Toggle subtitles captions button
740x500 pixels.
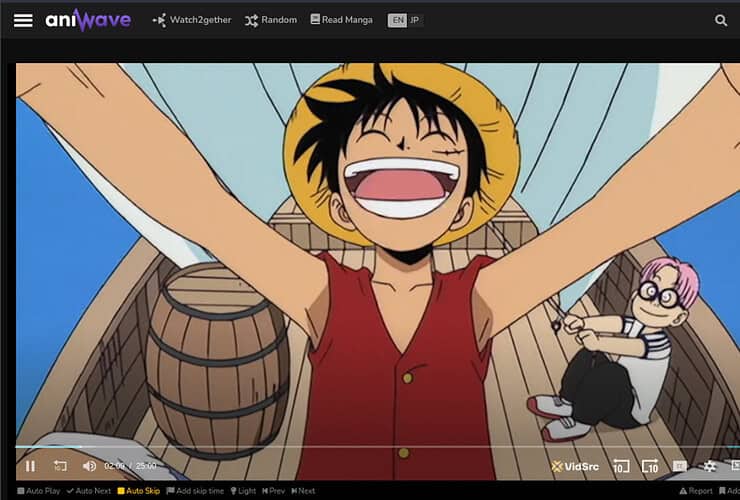[680, 467]
